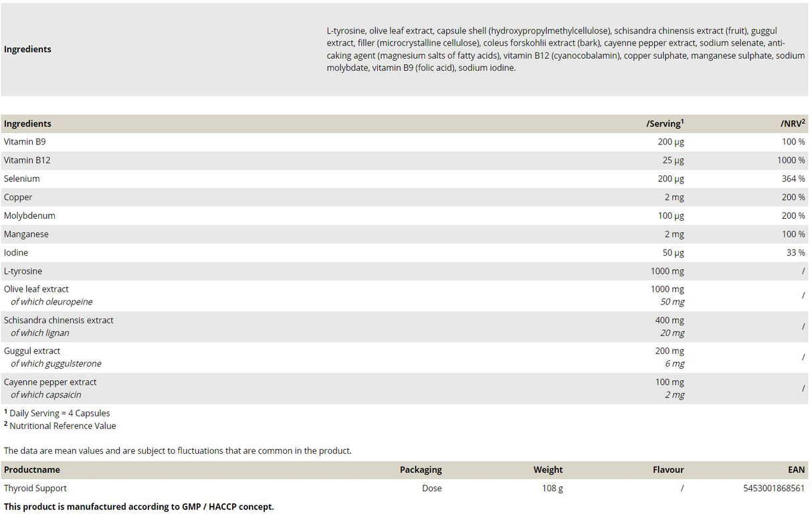This screenshot has height=514, width=812.
Task: Click the Ingredients label in top gray box
Action: click(27, 49)
